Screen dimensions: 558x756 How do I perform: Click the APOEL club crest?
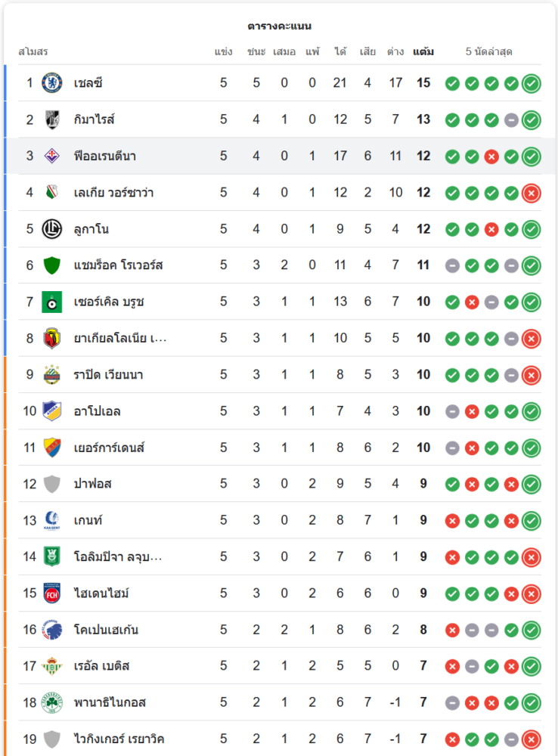coord(52,411)
